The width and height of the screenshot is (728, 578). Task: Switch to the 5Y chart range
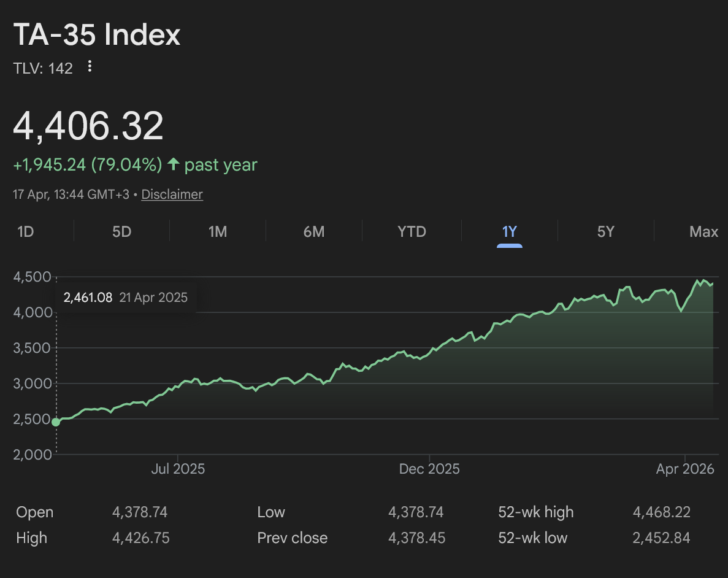coord(605,231)
